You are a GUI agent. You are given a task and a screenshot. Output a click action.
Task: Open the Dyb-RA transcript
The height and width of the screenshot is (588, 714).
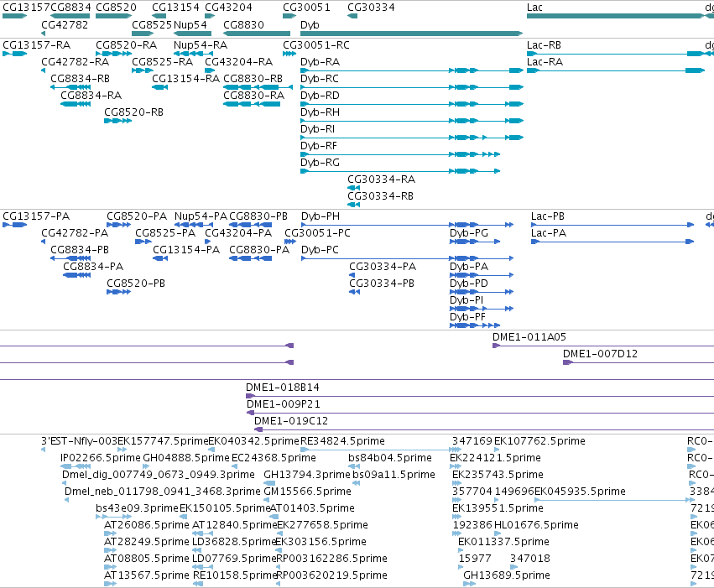(x=321, y=61)
